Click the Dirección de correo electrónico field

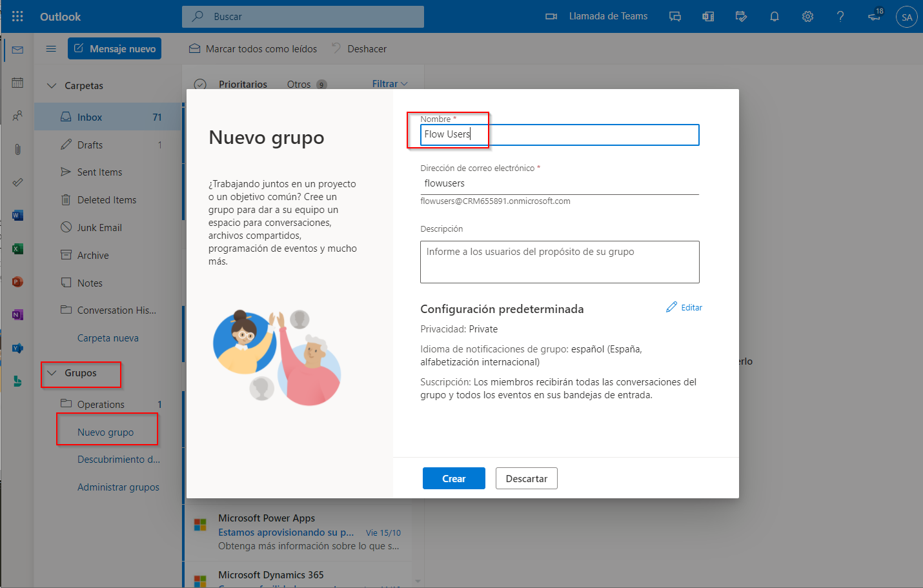tap(560, 183)
